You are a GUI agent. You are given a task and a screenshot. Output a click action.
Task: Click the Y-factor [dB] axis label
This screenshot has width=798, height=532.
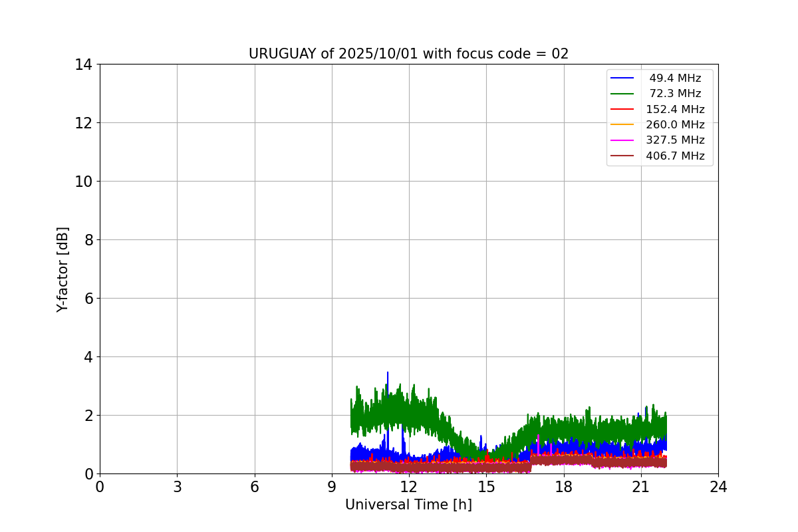click(63, 269)
